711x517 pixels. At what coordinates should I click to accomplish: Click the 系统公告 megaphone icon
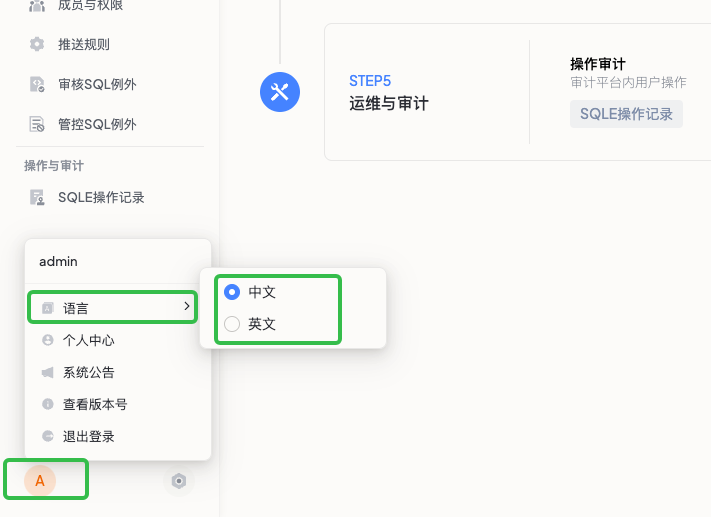pos(47,372)
